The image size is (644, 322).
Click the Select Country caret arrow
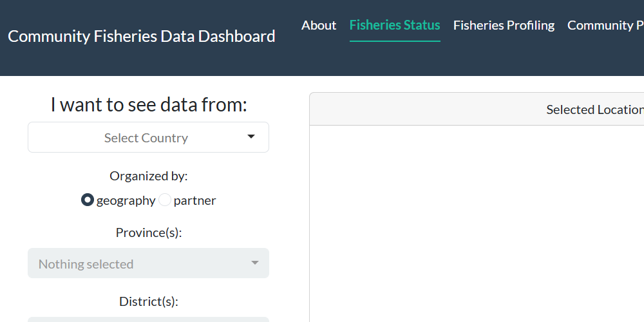click(251, 137)
